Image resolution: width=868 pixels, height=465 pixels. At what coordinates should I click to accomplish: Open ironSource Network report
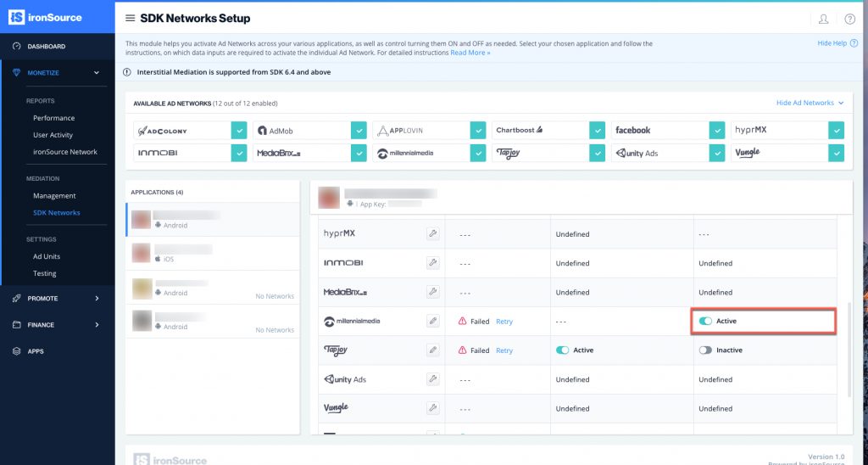(64, 152)
